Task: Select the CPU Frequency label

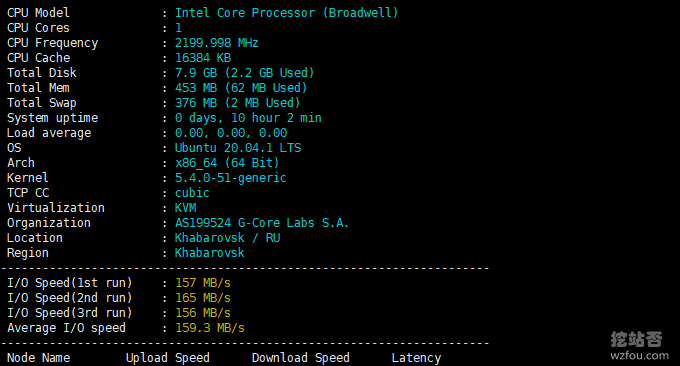Action: (x=52, y=43)
